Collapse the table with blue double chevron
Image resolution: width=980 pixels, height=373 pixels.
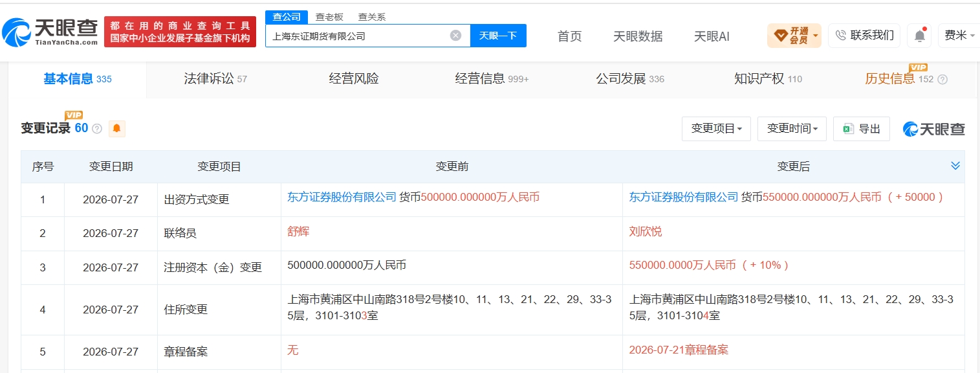coord(955,166)
